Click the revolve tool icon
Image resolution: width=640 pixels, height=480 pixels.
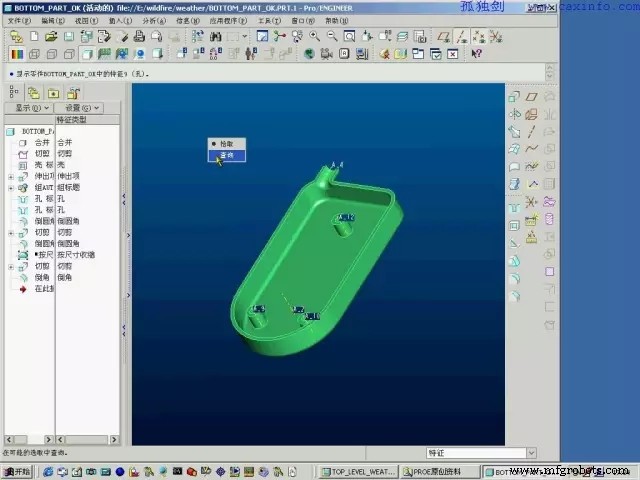click(514, 114)
